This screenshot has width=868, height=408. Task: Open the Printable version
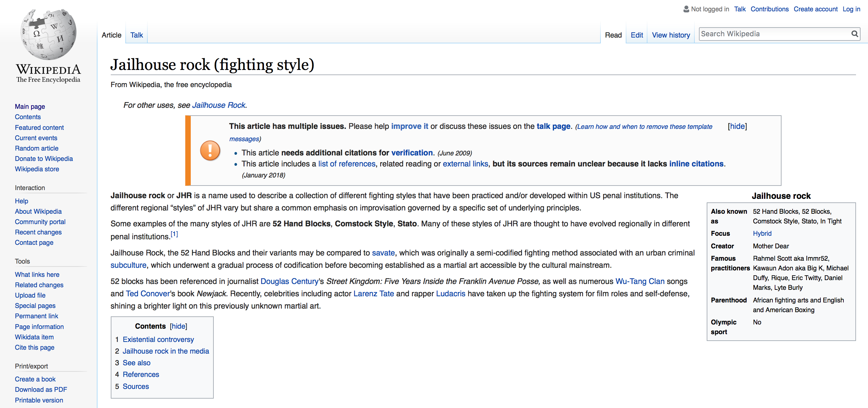point(39,400)
